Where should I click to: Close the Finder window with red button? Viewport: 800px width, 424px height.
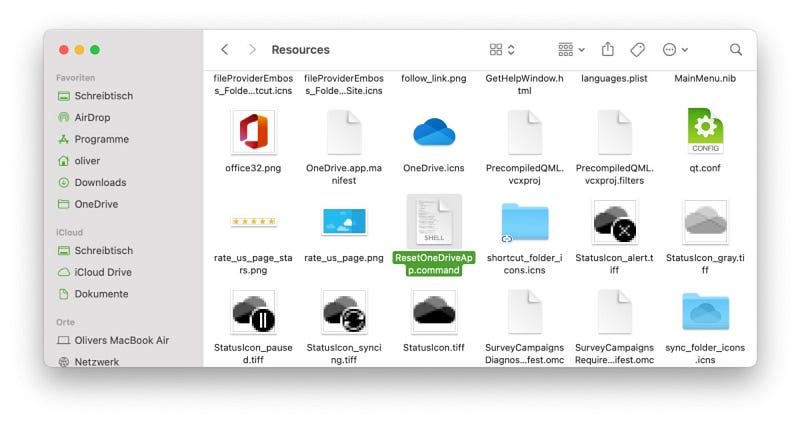64,49
